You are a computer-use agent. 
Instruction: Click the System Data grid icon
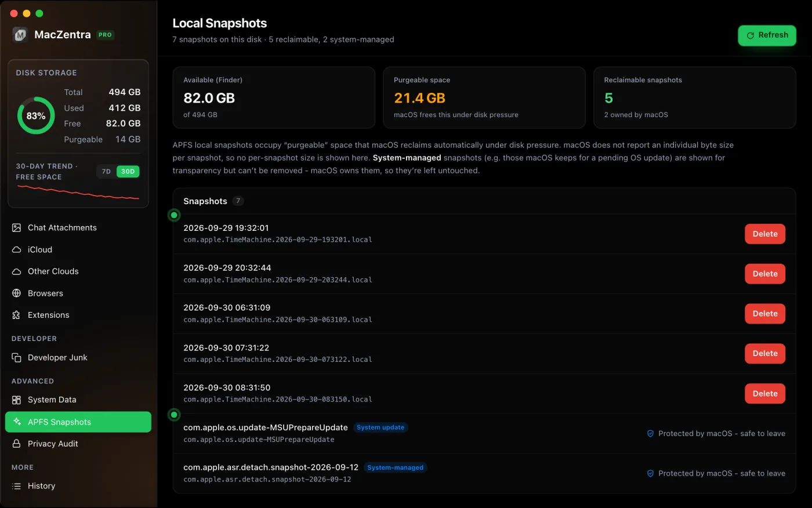pyautogui.click(x=16, y=400)
